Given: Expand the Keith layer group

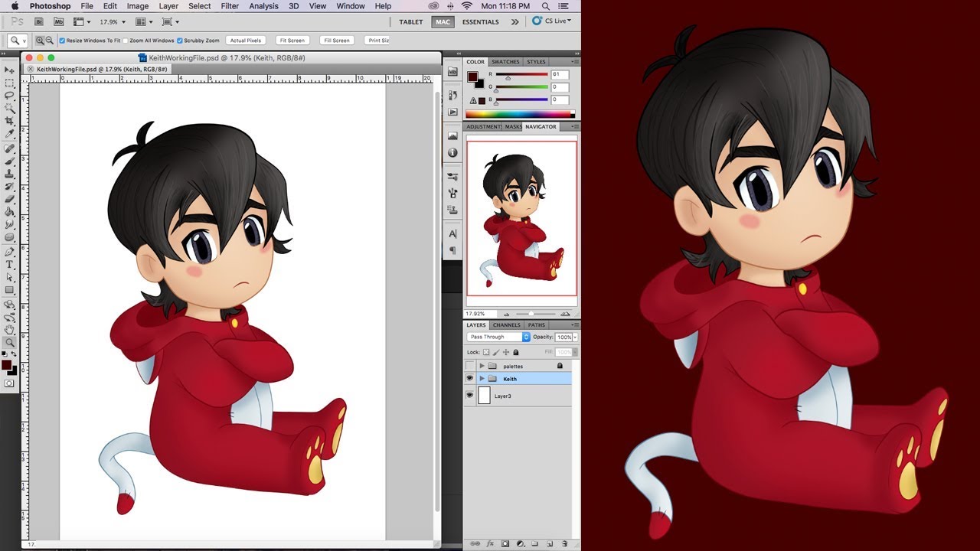Looking at the screenshot, I should 482,379.
